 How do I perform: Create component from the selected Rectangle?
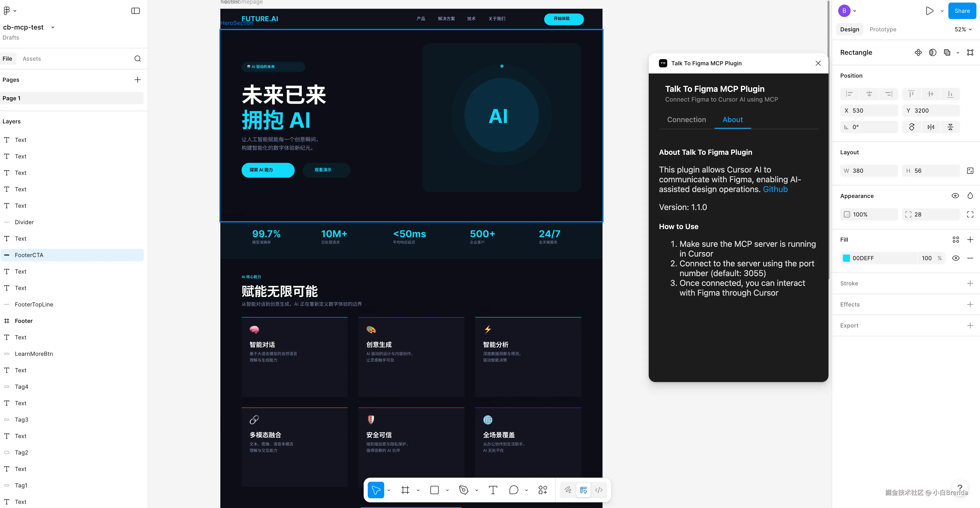(918, 52)
